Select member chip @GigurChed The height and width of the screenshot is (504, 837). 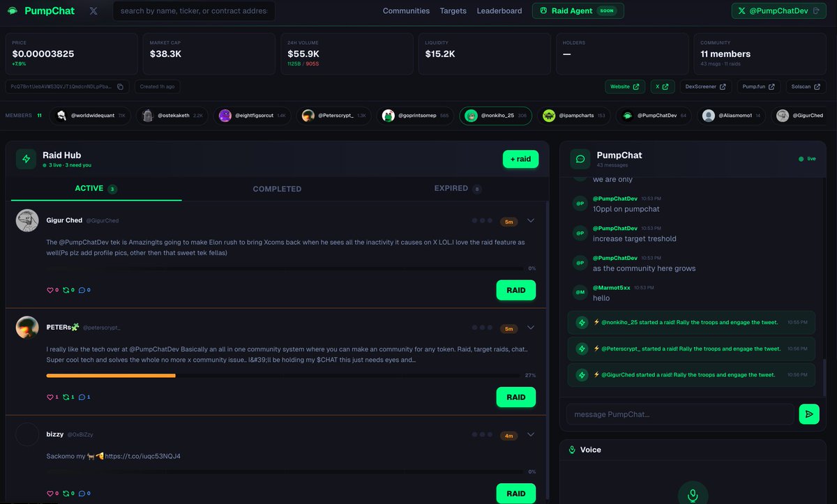tap(801, 116)
